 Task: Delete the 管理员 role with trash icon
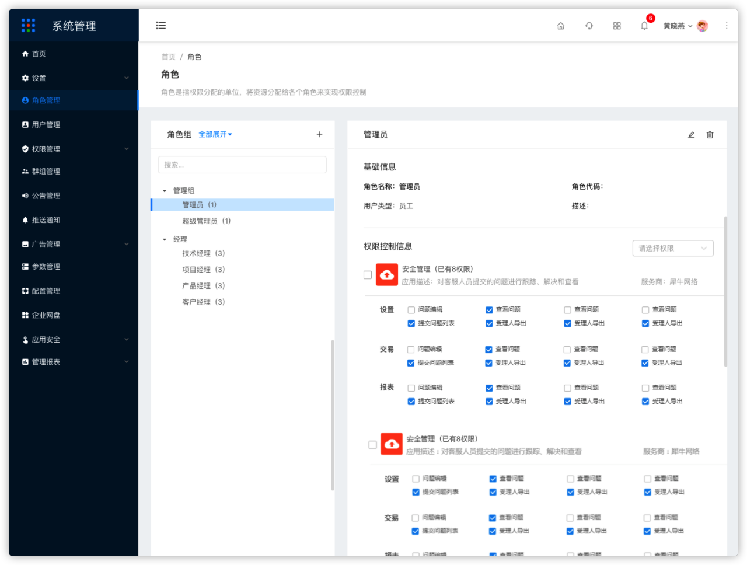pyautogui.click(x=710, y=135)
